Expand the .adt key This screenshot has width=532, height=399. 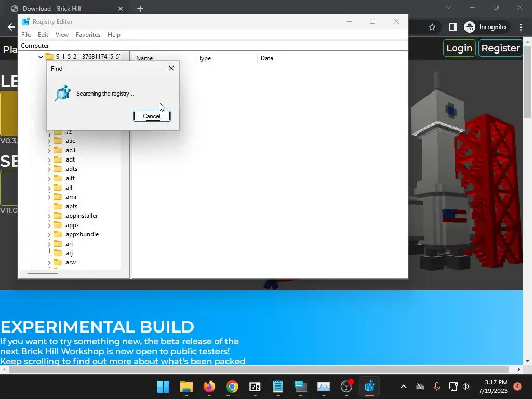pyautogui.click(x=49, y=159)
